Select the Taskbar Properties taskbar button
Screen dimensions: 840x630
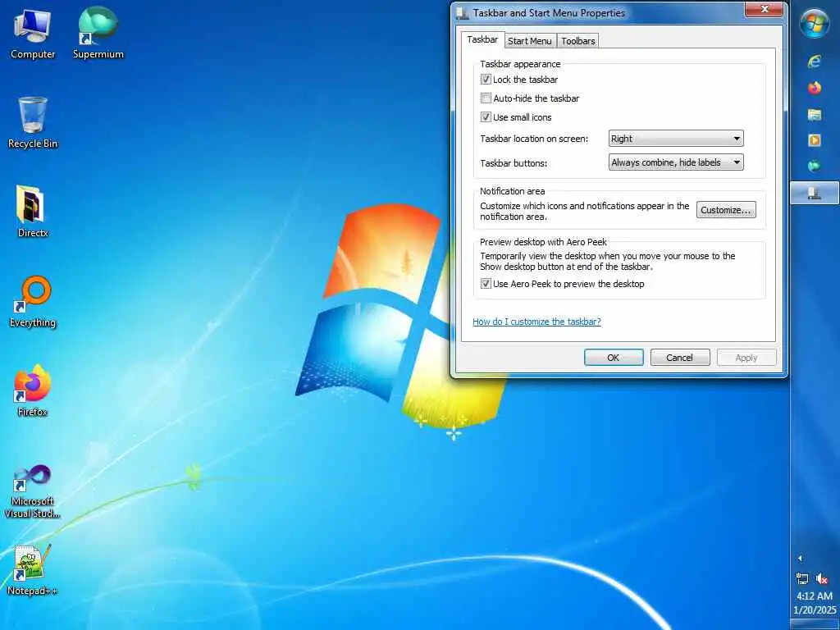[x=815, y=193]
